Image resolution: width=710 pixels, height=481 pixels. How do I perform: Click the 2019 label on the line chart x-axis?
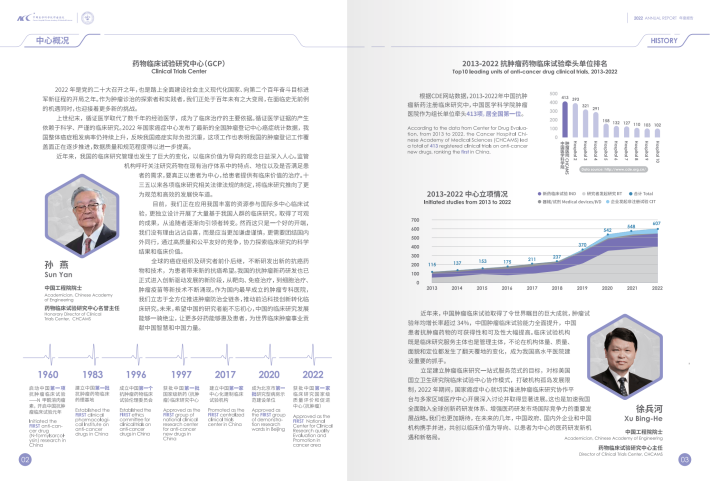pos(582,288)
